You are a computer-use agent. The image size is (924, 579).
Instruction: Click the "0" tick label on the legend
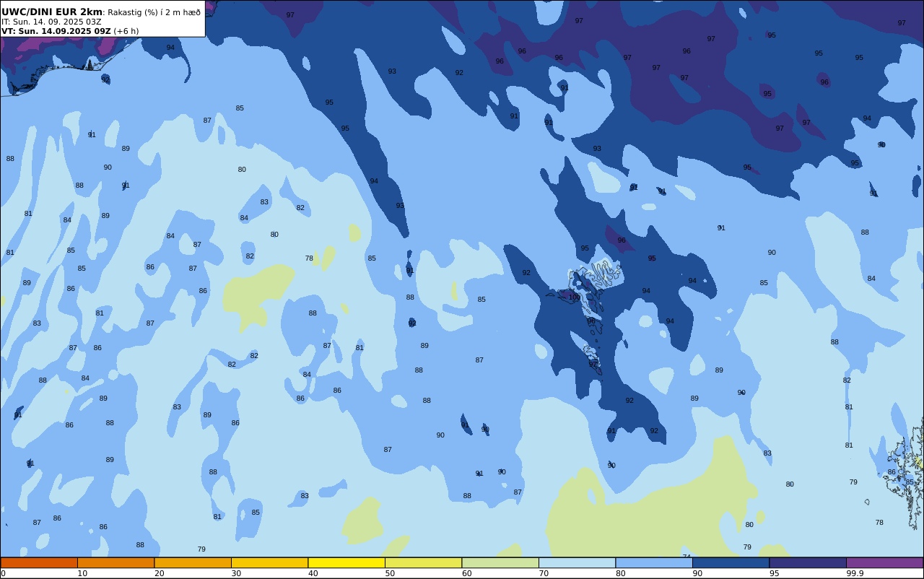[3, 573]
